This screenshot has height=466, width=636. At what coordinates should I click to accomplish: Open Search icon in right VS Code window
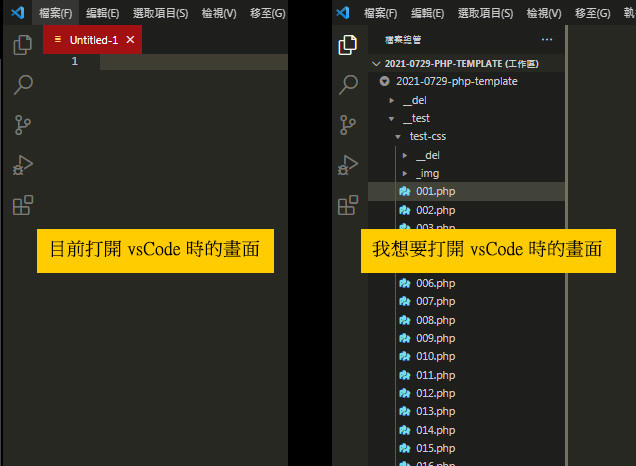[x=348, y=85]
